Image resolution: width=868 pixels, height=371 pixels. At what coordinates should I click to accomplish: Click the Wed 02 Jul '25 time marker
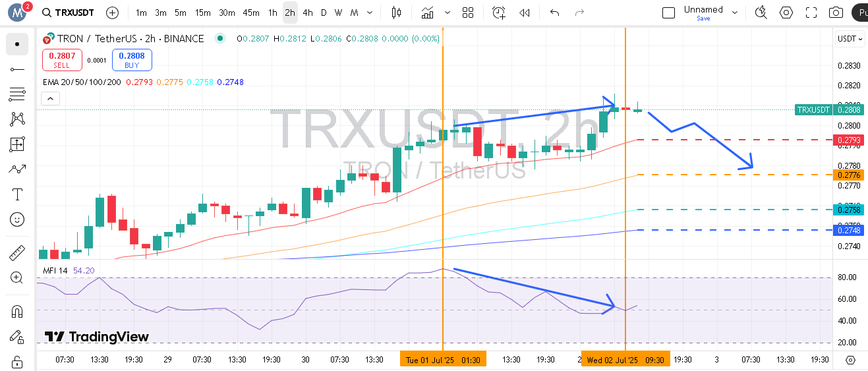click(x=625, y=359)
